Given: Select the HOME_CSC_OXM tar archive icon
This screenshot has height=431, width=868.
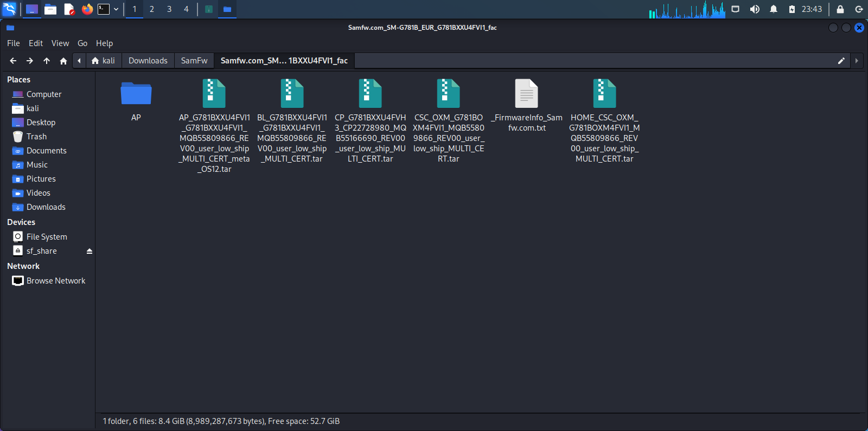Looking at the screenshot, I should click(x=604, y=93).
